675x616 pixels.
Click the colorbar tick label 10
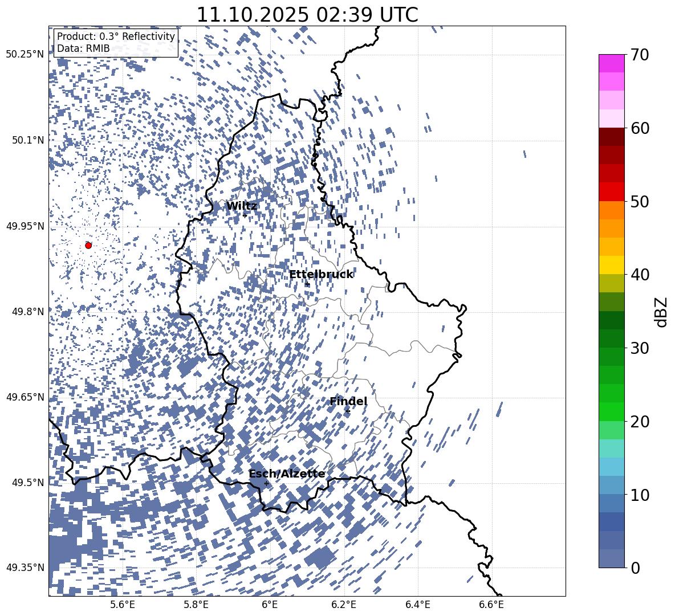tap(640, 495)
